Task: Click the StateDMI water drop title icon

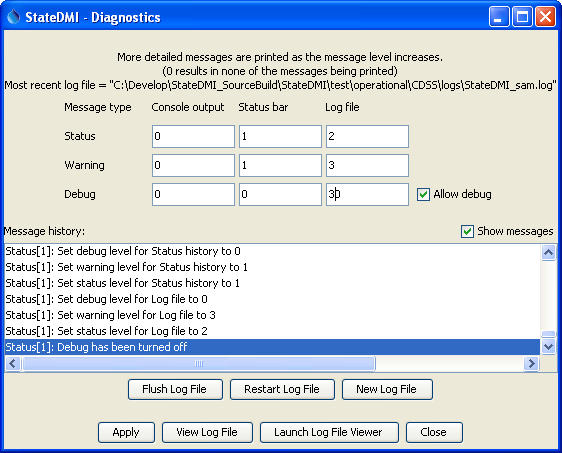Action: [x=14, y=16]
